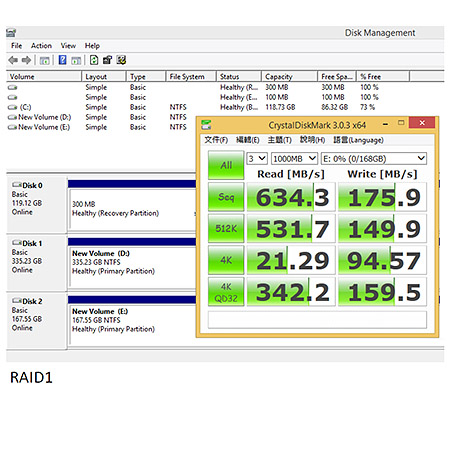The height and width of the screenshot is (450, 450).
Task: Click the 4K QD32 read result 342.2
Action: [x=291, y=292]
